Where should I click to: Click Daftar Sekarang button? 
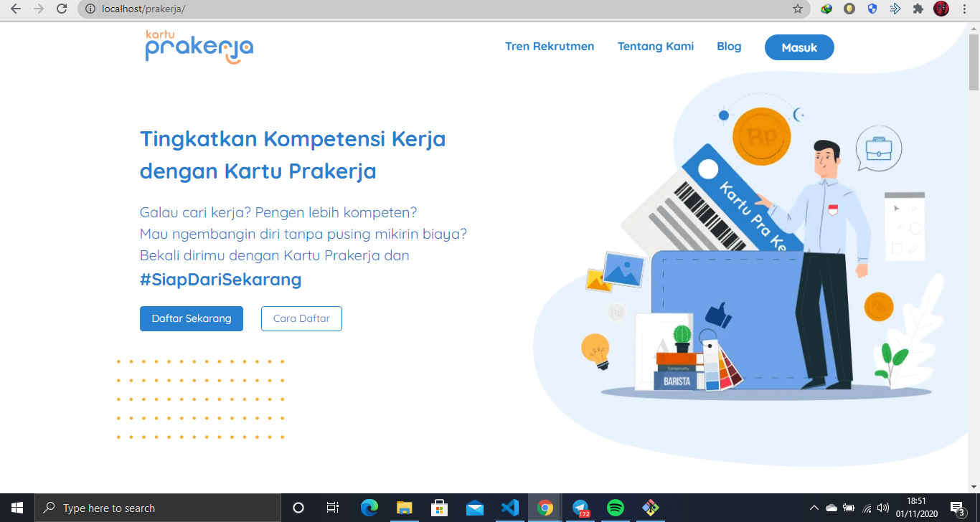(x=192, y=318)
